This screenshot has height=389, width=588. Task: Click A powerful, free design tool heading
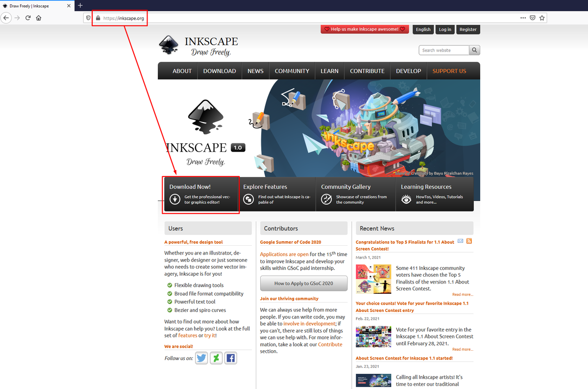[194, 242]
